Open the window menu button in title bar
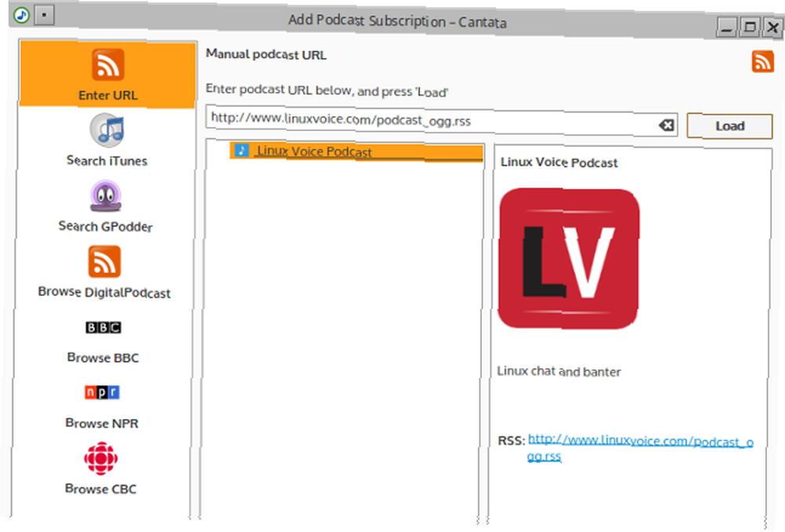785x532 pixels. [x=44, y=16]
